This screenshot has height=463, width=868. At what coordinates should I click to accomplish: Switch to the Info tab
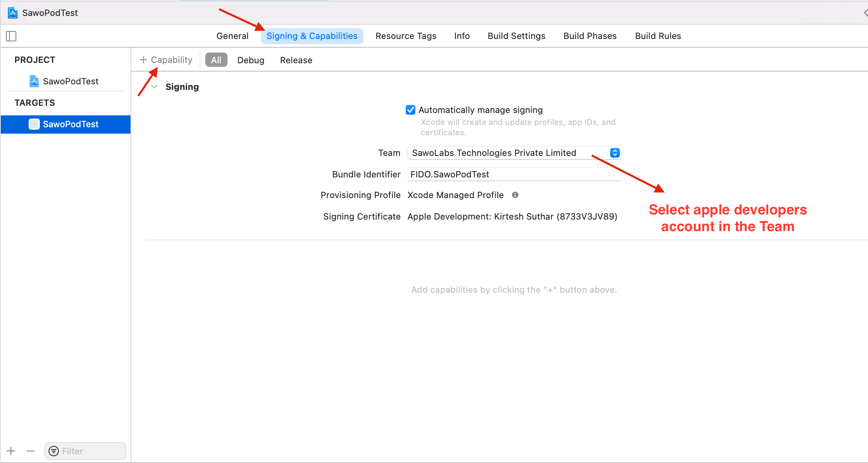[x=462, y=36]
